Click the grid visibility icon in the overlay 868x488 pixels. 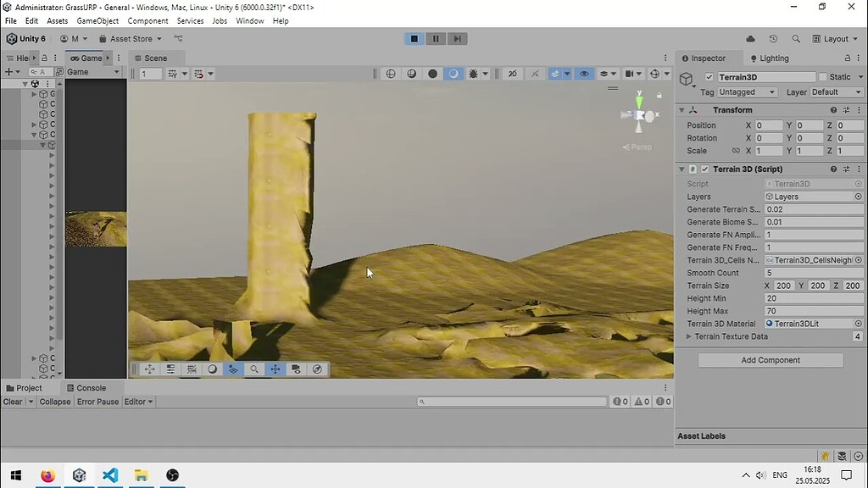pos(192,369)
